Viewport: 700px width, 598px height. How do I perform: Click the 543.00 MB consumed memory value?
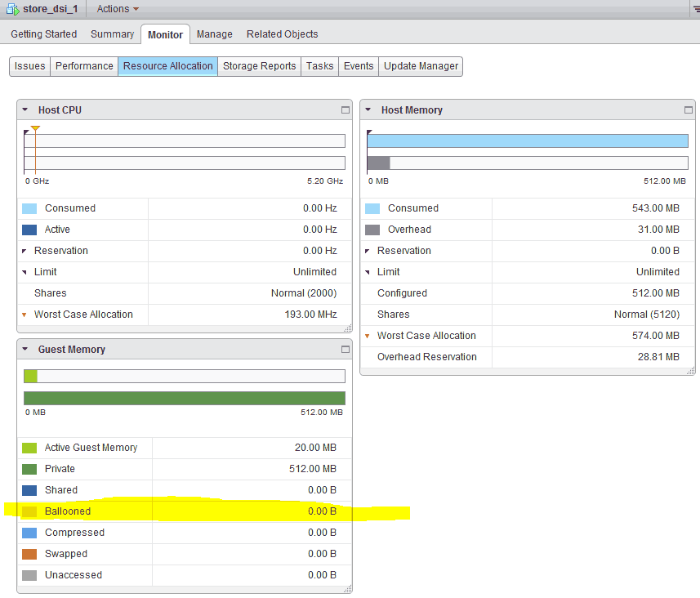(x=655, y=208)
